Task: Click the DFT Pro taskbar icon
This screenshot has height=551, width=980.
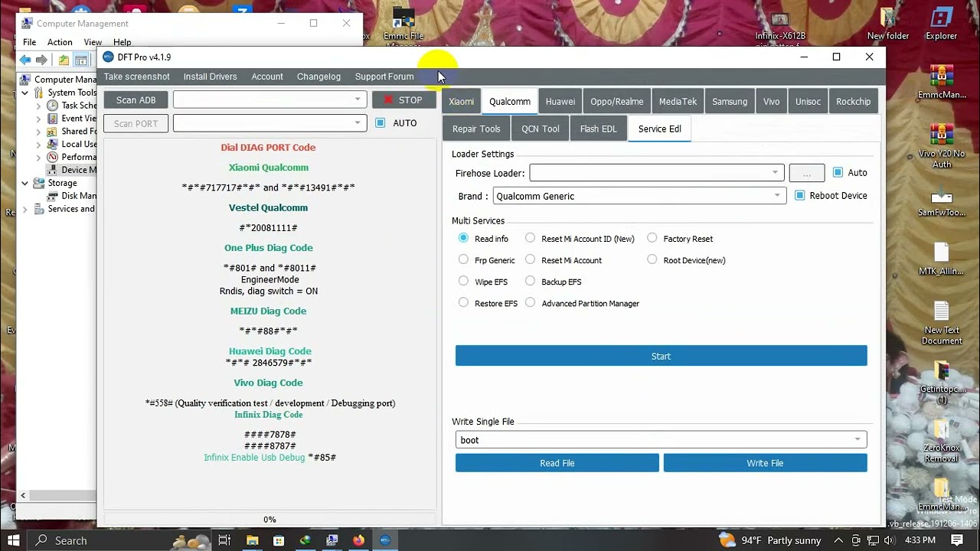Action: (385, 540)
